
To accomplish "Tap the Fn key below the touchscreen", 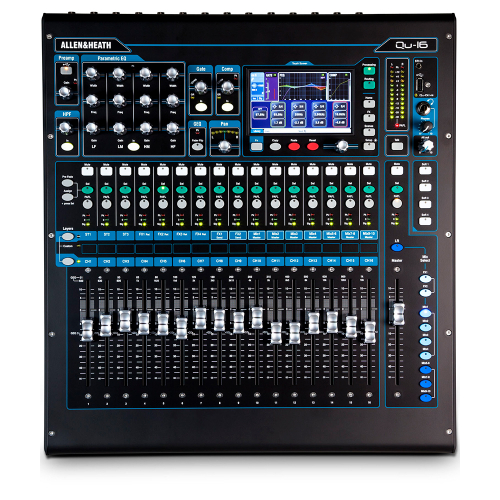I will (256, 146).
